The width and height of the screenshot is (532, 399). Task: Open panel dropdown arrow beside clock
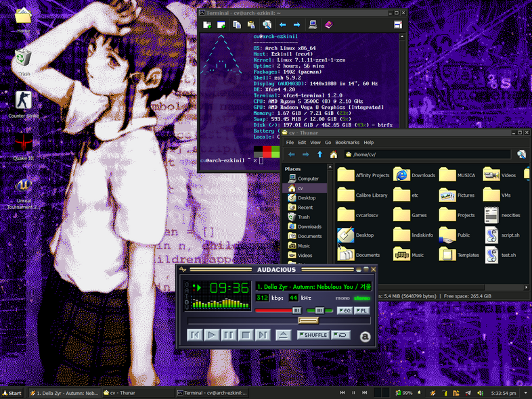[525, 393]
